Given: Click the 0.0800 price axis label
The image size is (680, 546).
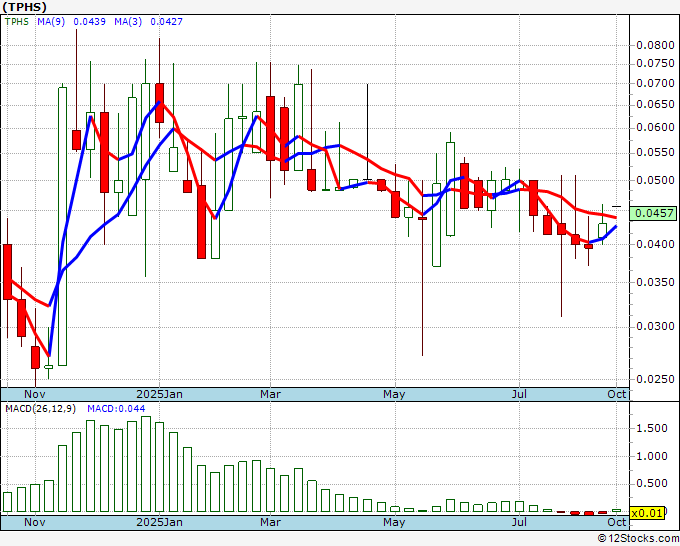Looking at the screenshot, I should [654, 45].
